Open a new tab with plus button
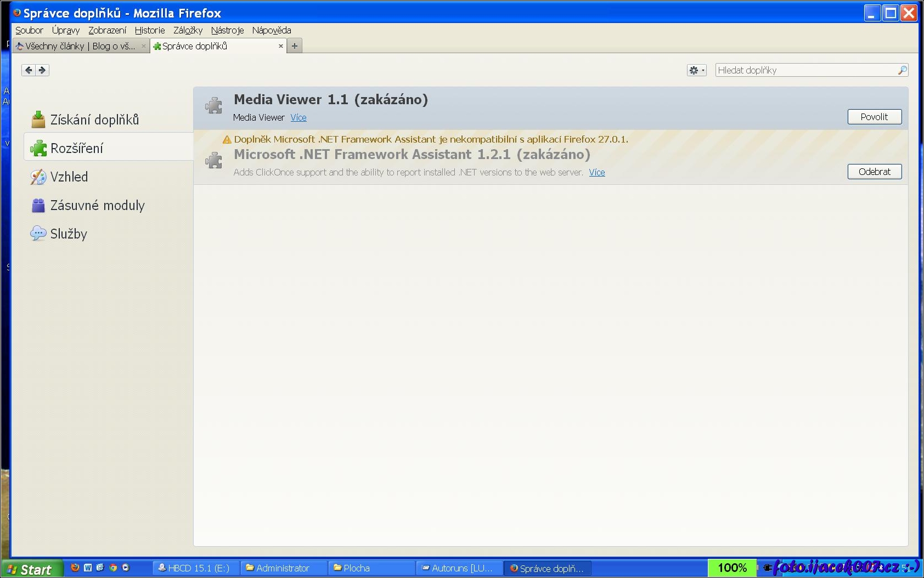 [295, 46]
